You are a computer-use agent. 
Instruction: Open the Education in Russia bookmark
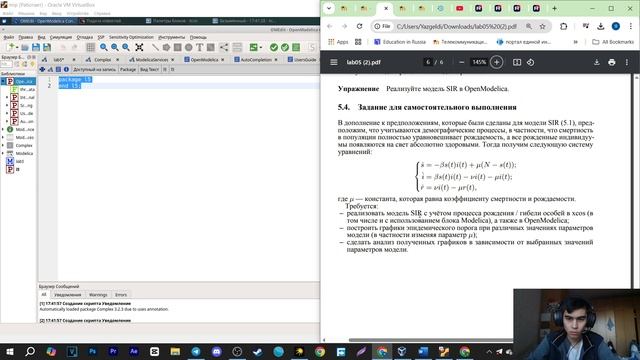(x=400, y=42)
